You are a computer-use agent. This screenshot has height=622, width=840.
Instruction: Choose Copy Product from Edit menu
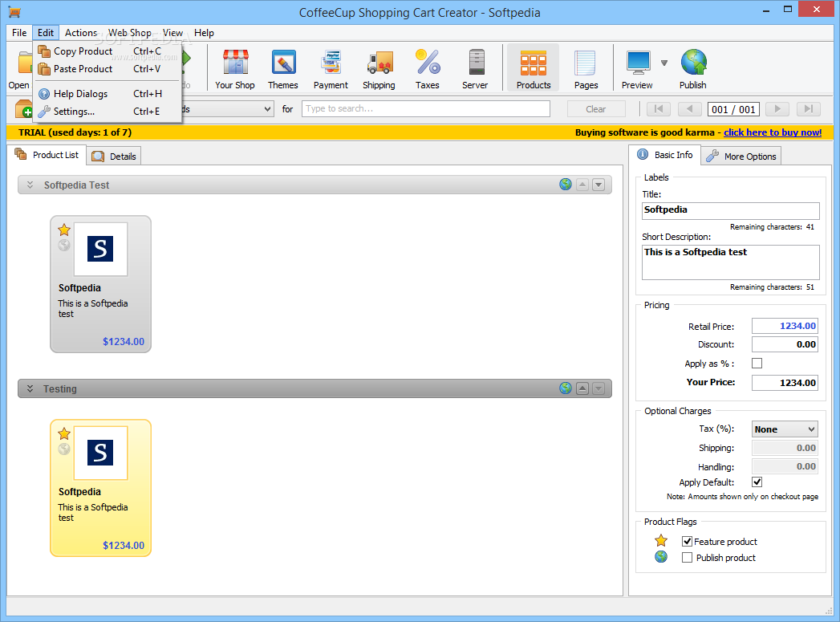pos(108,51)
